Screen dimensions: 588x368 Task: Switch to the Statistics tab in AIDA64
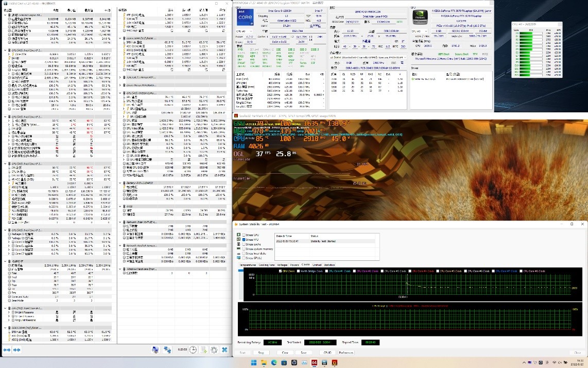click(329, 264)
